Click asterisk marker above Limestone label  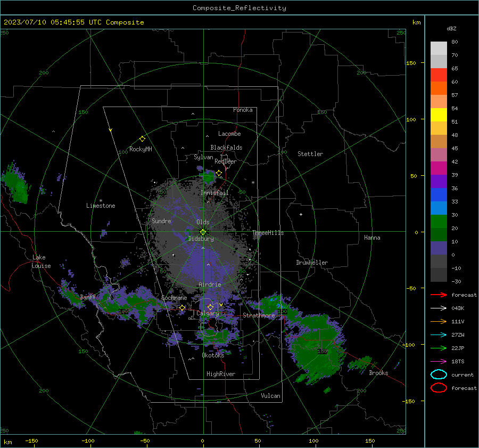coord(101,201)
